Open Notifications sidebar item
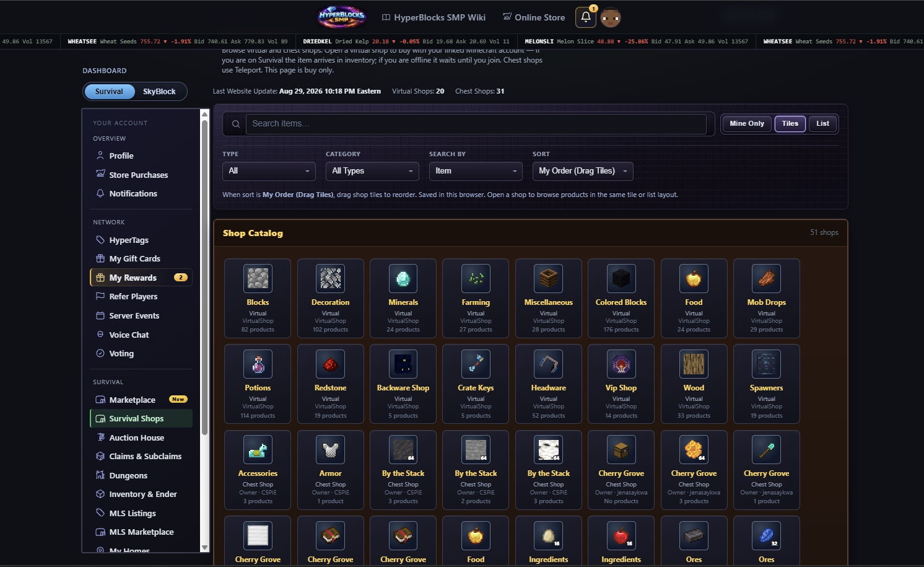 click(x=141, y=193)
